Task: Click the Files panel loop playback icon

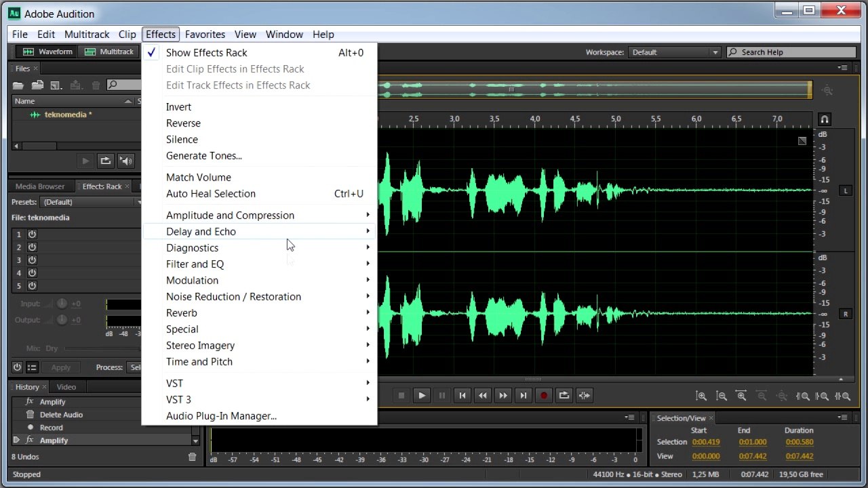Action: (x=105, y=161)
